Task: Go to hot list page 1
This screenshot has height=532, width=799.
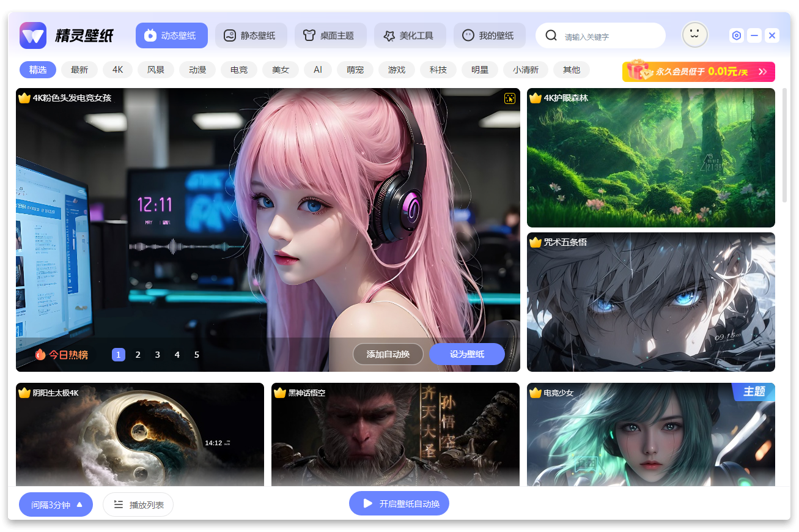Action: coord(119,355)
